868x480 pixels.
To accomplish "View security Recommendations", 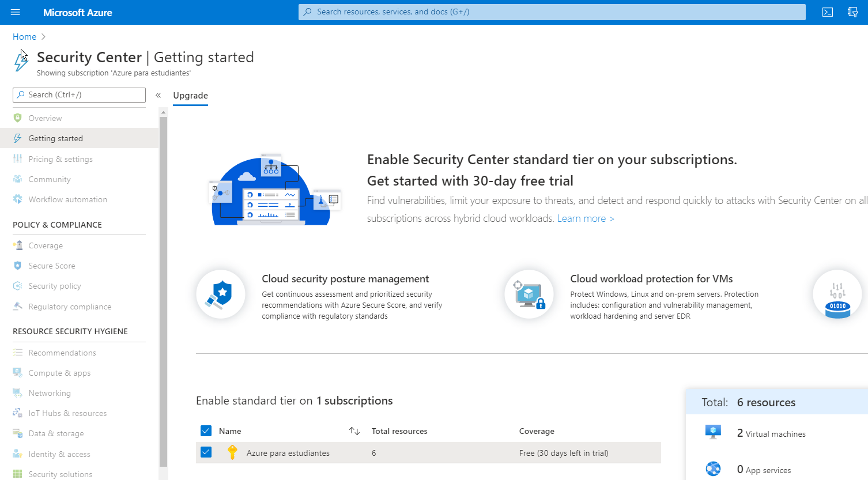I will [62, 352].
